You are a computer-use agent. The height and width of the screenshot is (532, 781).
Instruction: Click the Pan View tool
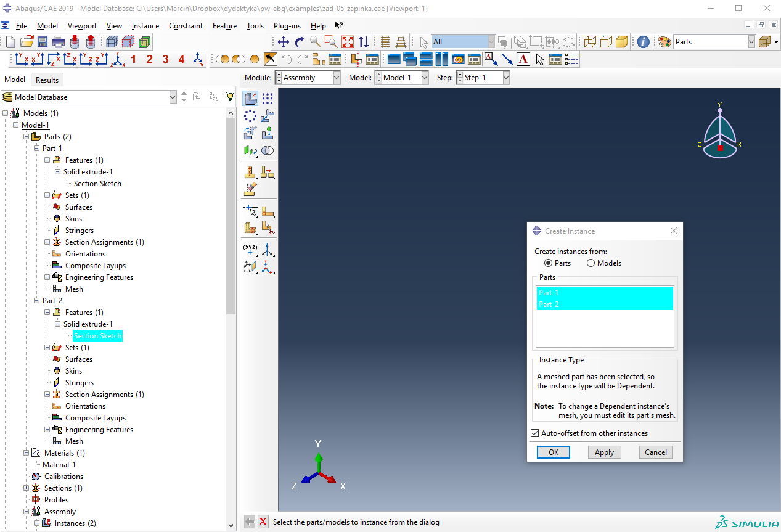[283, 42]
